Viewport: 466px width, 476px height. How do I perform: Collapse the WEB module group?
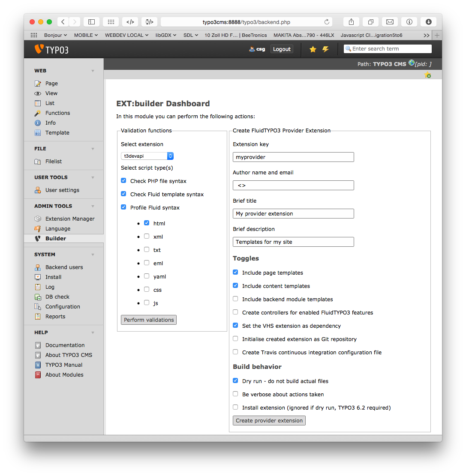click(x=93, y=71)
